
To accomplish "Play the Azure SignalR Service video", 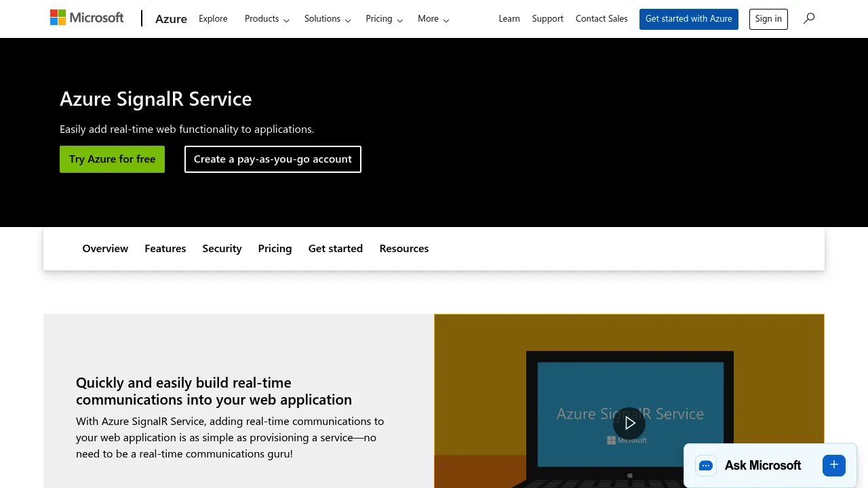I will [629, 424].
